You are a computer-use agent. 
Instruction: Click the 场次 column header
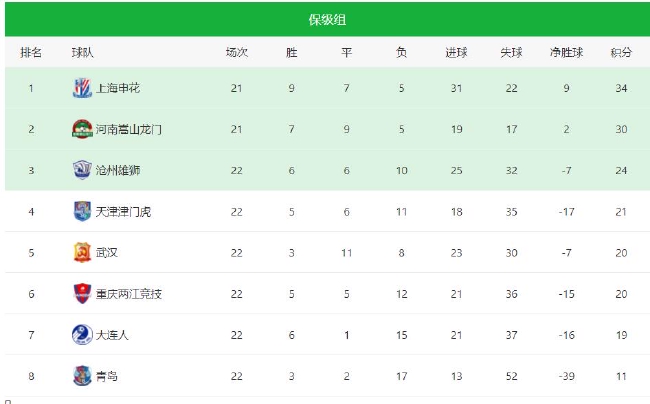tap(237, 52)
